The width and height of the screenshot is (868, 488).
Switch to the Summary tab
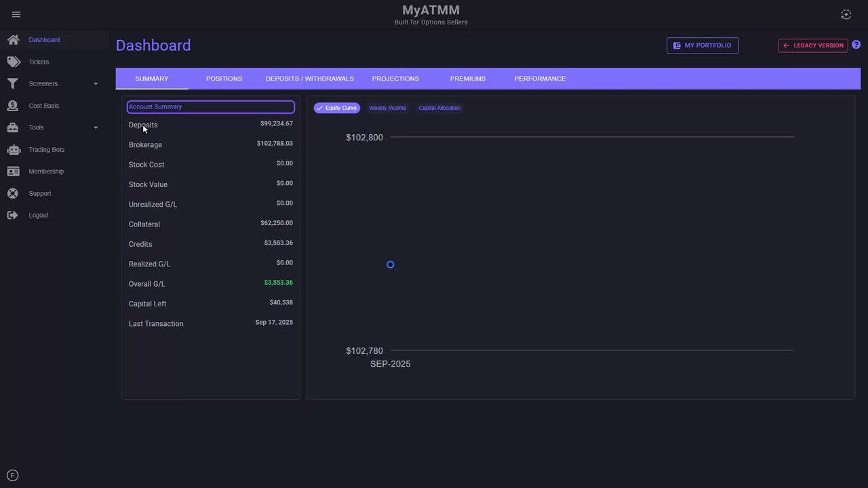[x=152, y=79]
